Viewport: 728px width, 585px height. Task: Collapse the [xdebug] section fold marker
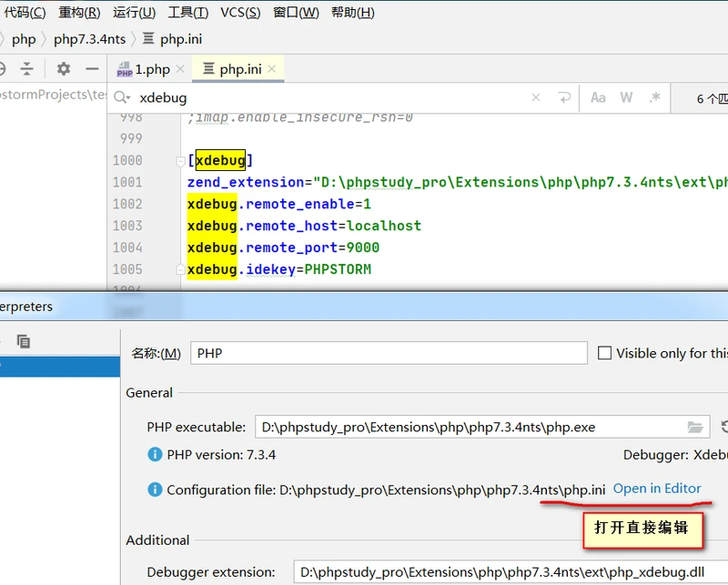[x=180, y=161]
